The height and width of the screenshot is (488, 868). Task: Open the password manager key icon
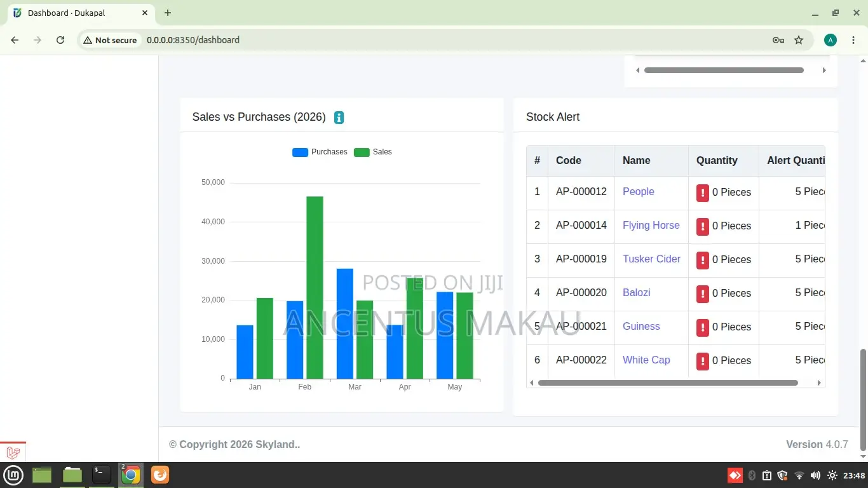[778, 40]
